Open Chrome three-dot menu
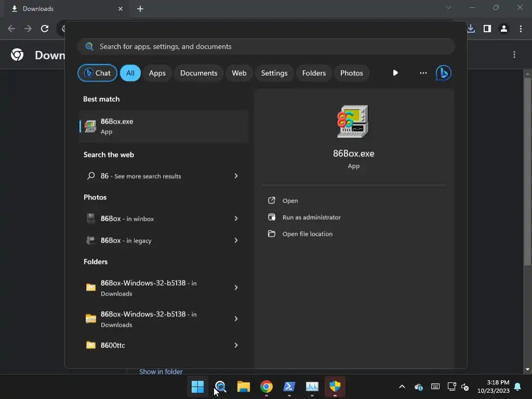 (521, 29)
